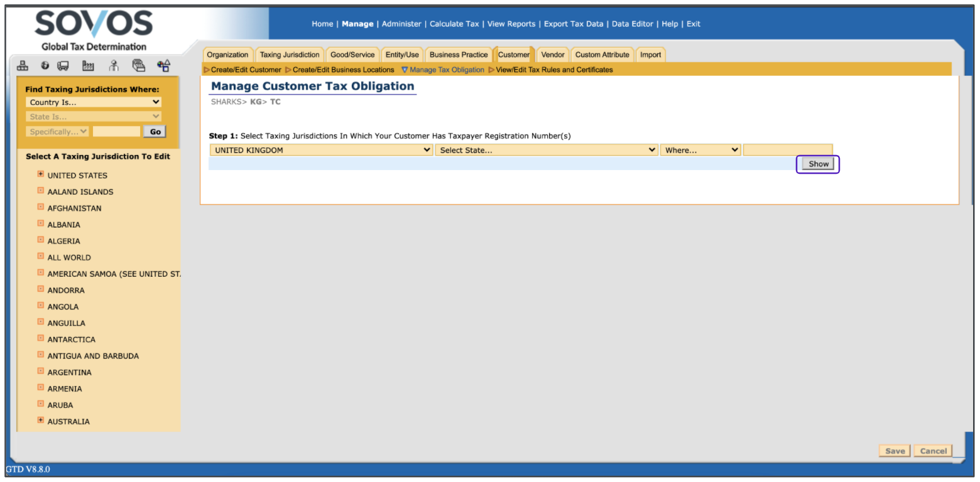
Task: Open the UNITED KINGDOM country dropdown
Action: (321, 150)
